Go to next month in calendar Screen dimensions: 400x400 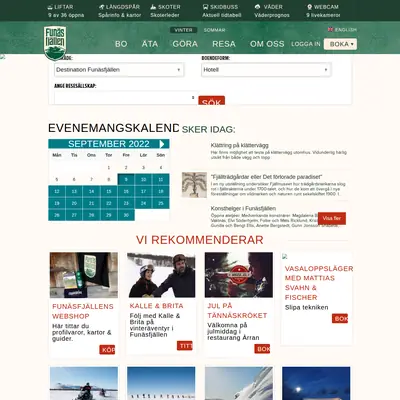(162, 144)
